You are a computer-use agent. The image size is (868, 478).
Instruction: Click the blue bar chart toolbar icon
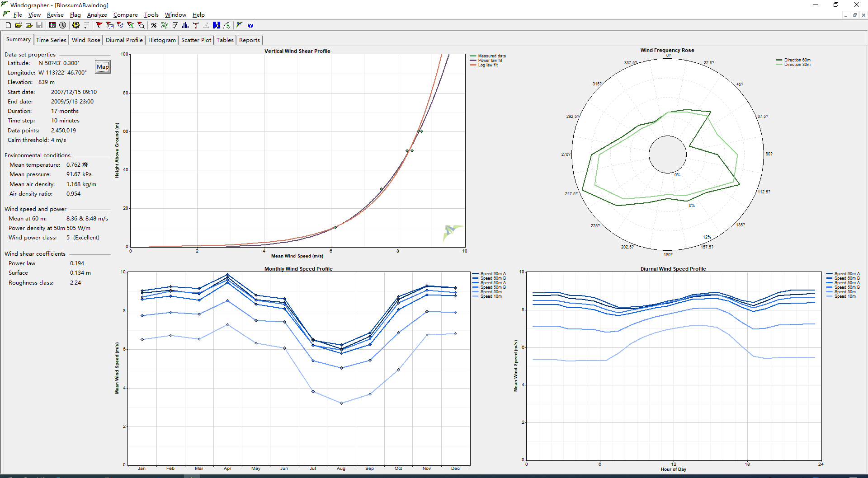coord(185,25)
